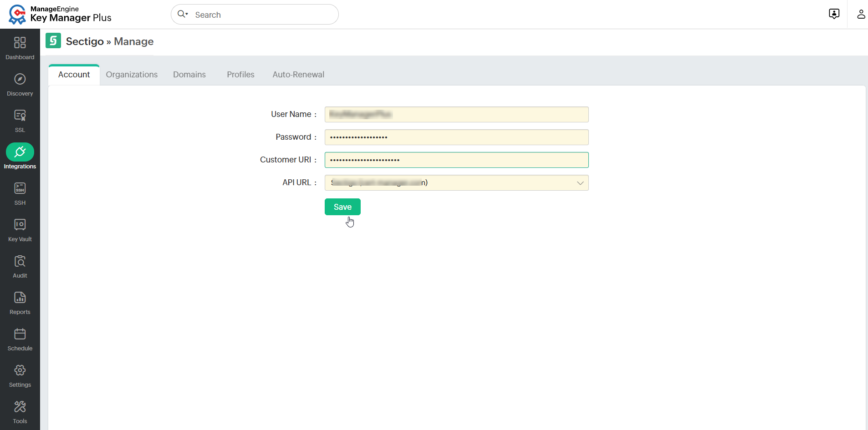
Task: Click the Sectigo logo icon
Action: 53,40
